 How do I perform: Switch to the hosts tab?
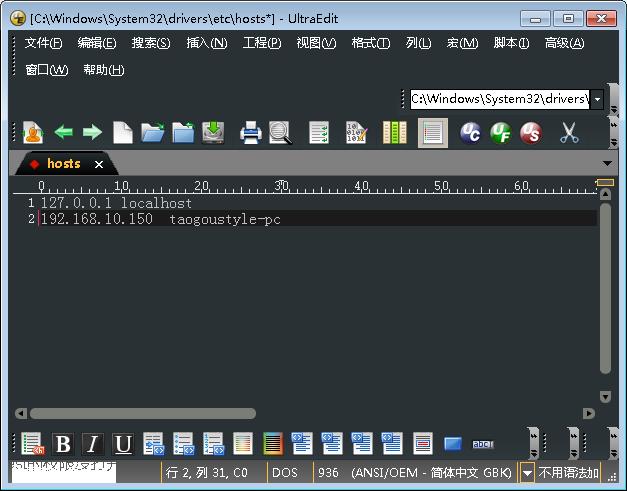tap(63, 164)
